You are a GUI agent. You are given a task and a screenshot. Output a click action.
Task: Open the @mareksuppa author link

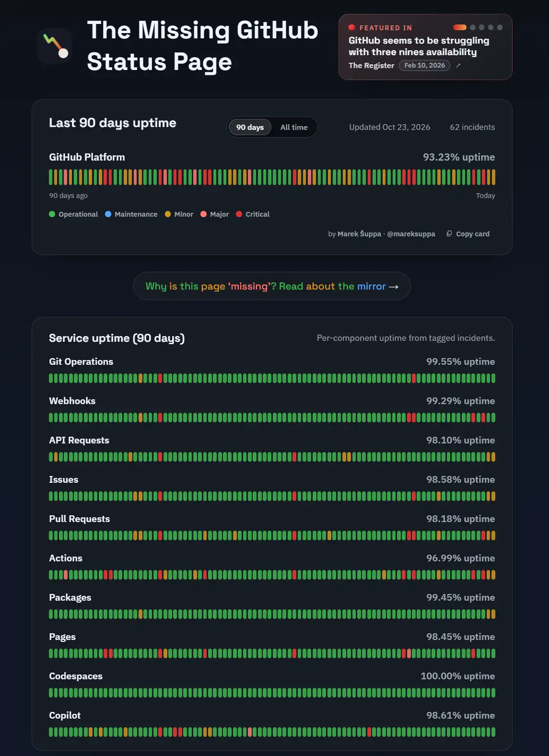[411, 234]
